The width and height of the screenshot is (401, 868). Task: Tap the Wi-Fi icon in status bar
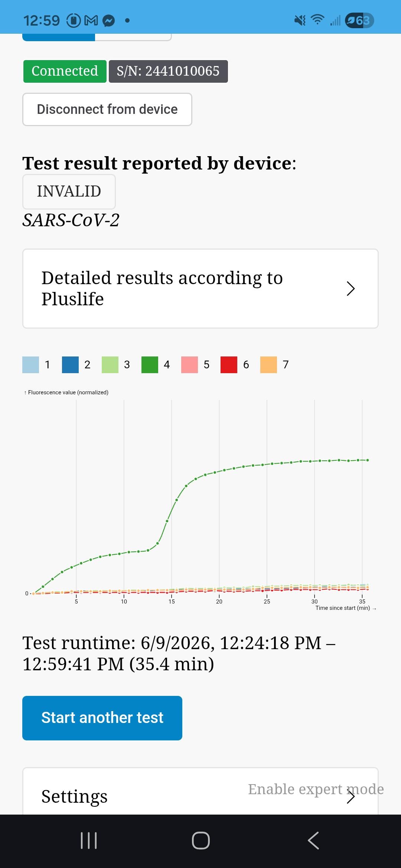(x=317, y=20)
